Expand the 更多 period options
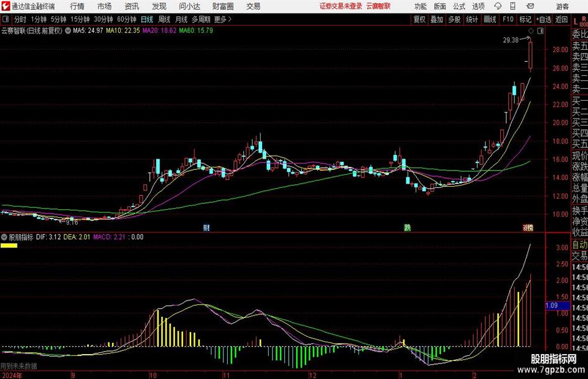 [223, 19]
